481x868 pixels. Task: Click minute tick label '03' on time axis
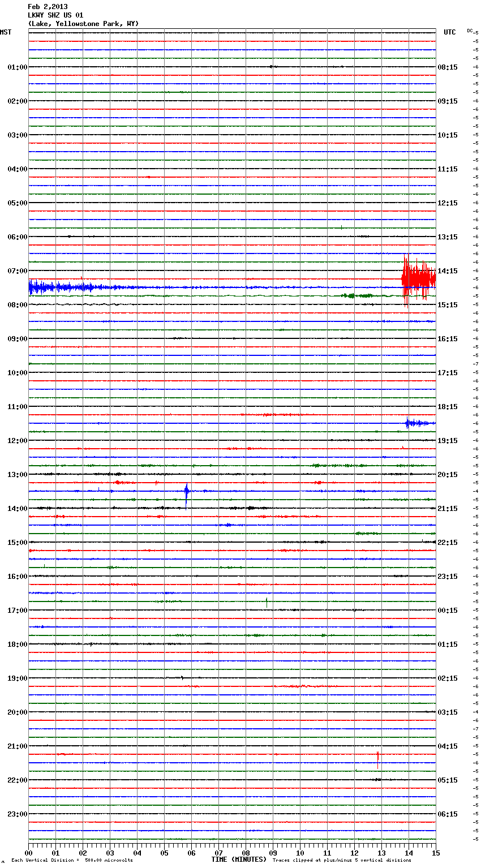110,853
